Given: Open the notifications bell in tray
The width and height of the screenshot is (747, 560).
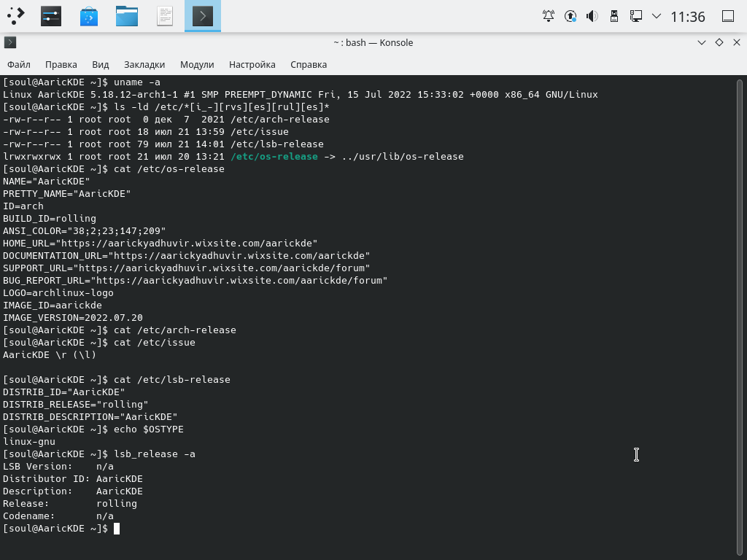Looking at the screenshot, I should pyautogui.click(x=549, y=16).
